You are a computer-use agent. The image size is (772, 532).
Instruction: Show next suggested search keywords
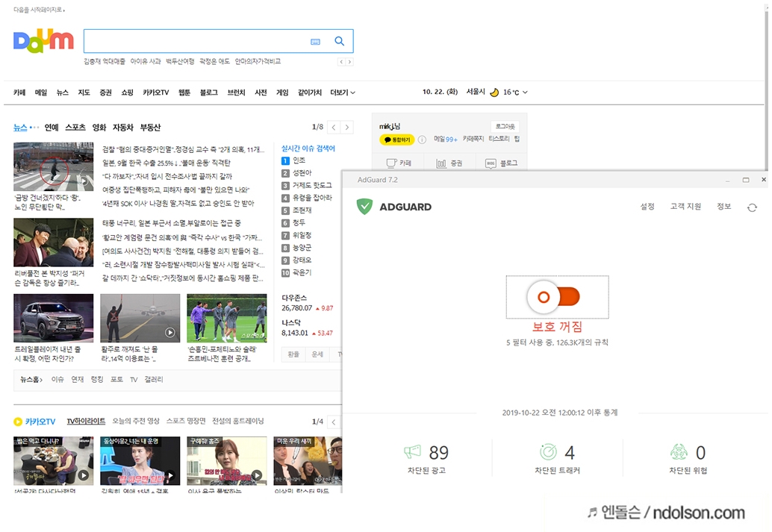(349, 61)
